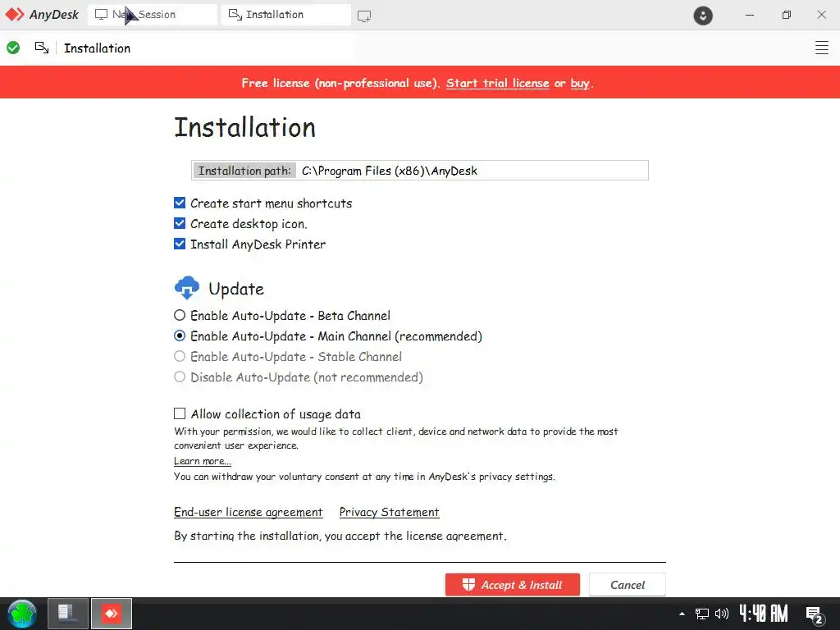Image resolution: width=840 pixels, height=630 pixels.
Task: Open the Learn more link
Action: (203, 461)
